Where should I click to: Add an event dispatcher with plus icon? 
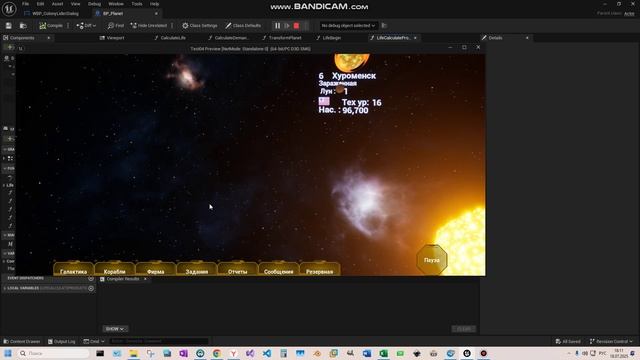[x=91, y=278]
